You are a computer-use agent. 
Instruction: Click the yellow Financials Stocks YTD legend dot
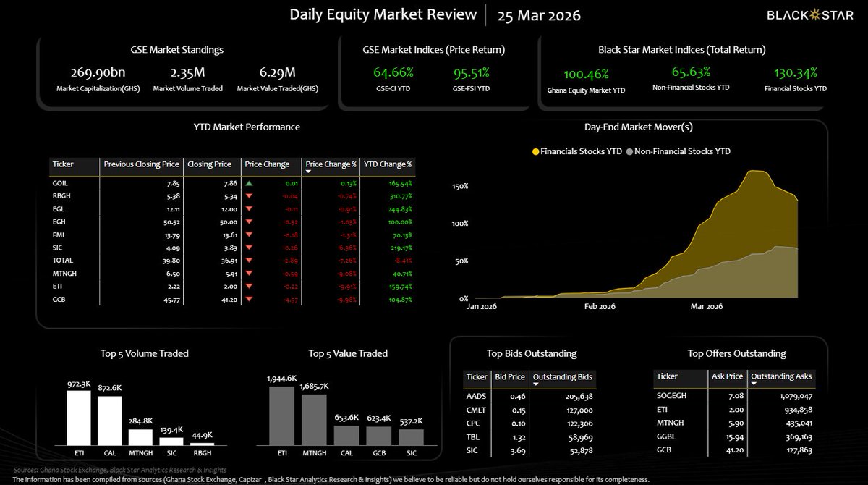[536, 152]
